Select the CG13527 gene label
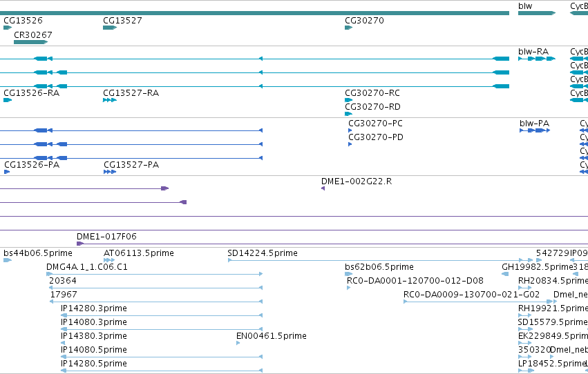Image resolution: width=588 pixels, height=374 pixels. pyautogui.click(x=122, y=21)
